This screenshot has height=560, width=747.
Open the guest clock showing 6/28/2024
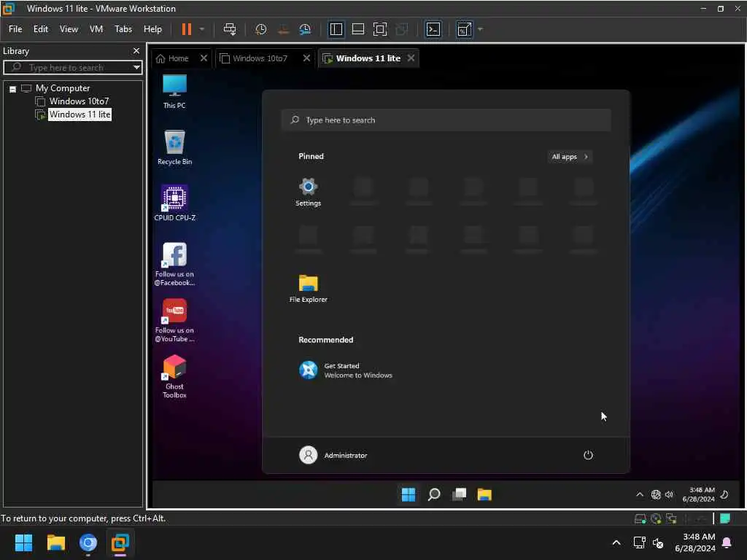698,494
